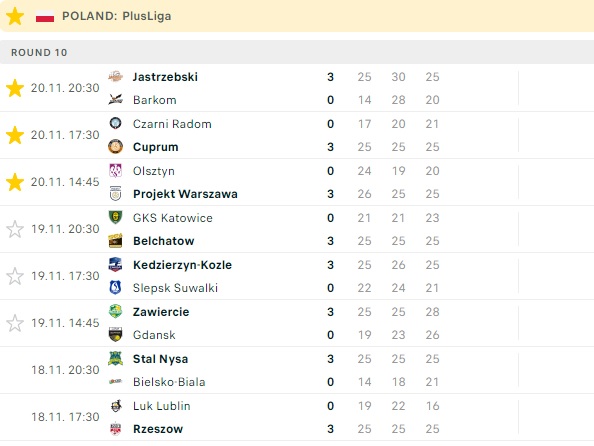The width and height of the screenshot is (594, 446).
Task: Open the Kedzierzyn-Kozle team name
Action: click(x=182, y=264)
